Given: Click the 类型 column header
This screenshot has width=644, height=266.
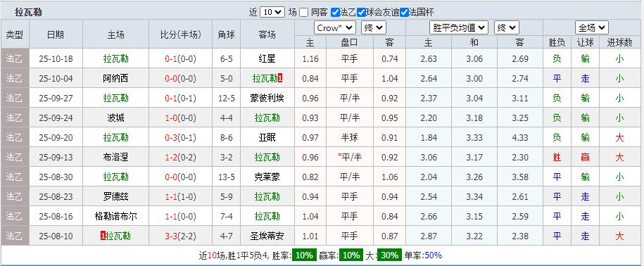Looking at the screenshot, I should click(15, 34).
